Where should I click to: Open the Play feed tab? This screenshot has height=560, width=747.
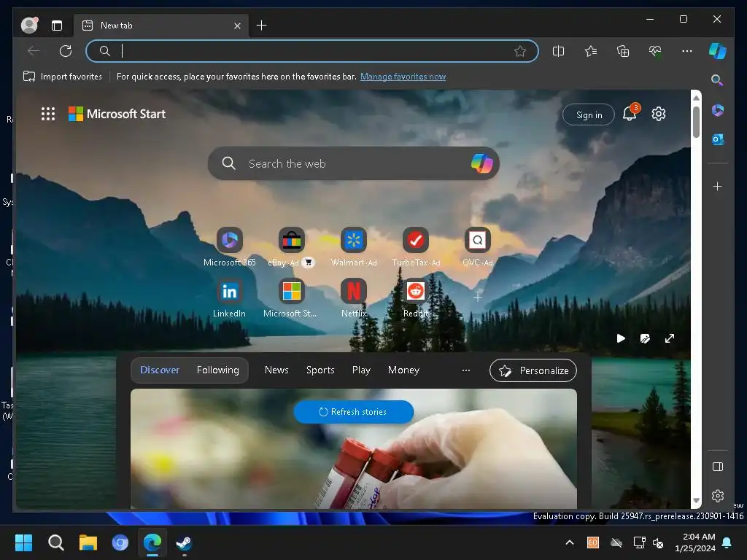pos(361,370)
